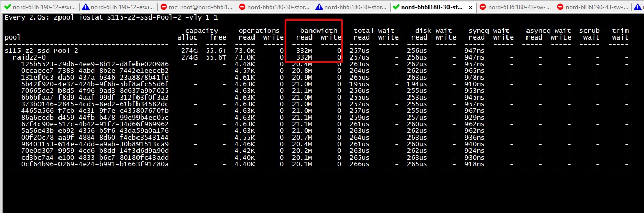Select disk 5b42f920-4e37-424b-9f6b-5bf8afc55d6f
This screenshot has width=644, height=213.
coord(94,84)
